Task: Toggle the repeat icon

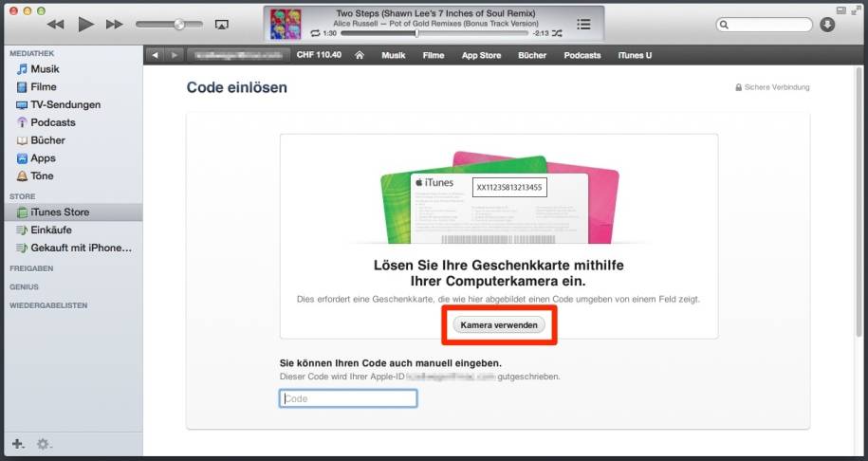Action: tap(316, 33)
